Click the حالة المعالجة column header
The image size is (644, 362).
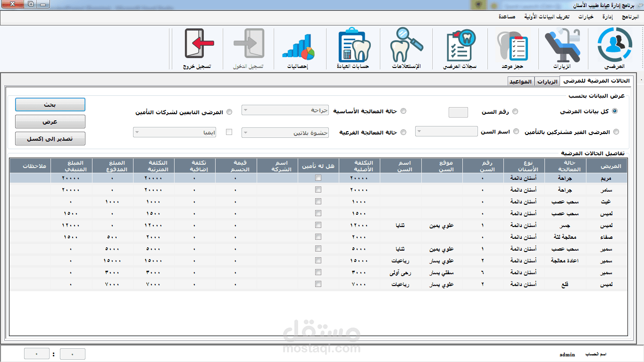coord(565,166)
